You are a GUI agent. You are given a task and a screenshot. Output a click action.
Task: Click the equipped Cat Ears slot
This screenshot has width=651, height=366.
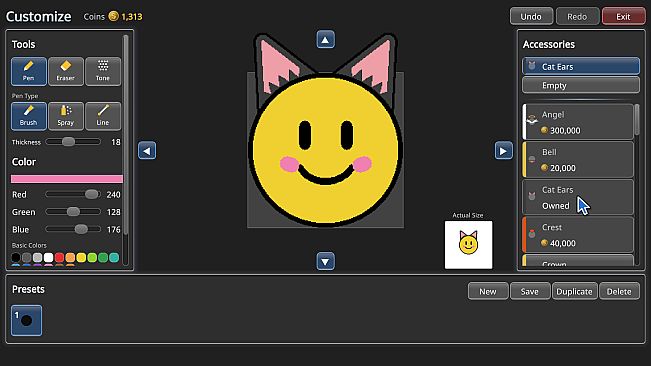pyautogui.click(x=581, y=66)
